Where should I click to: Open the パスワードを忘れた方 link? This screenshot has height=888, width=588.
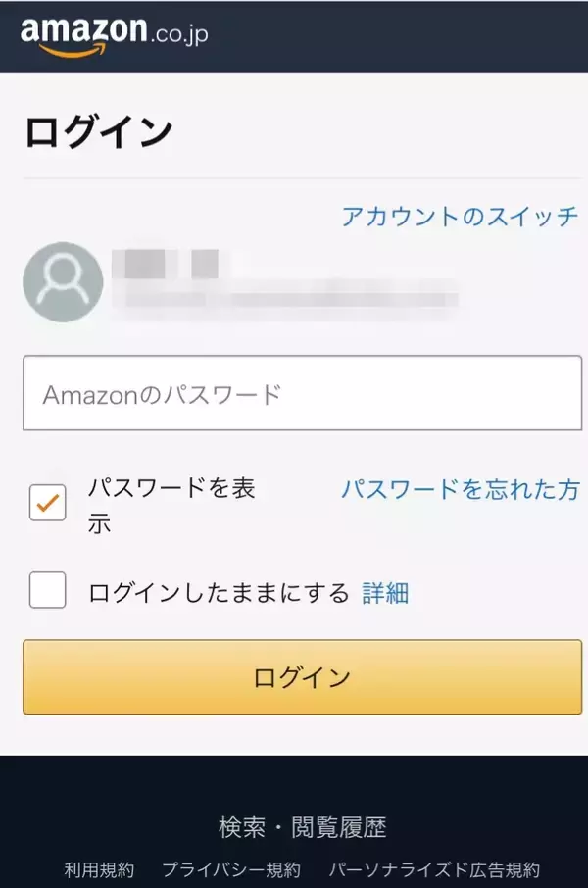click(x=460, y=489)
